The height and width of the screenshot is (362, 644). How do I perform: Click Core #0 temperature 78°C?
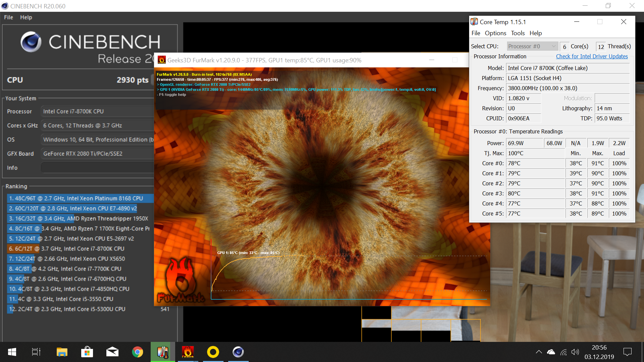pos(535,163)
